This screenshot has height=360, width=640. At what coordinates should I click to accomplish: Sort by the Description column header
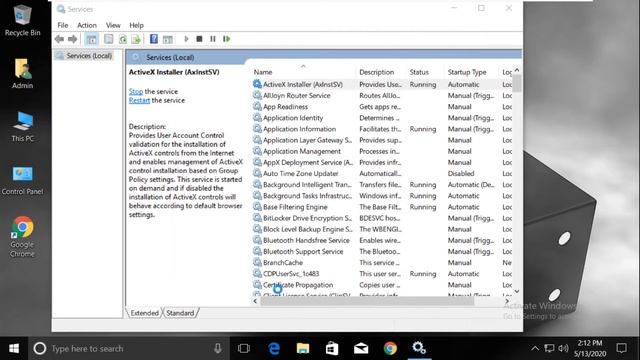point(381,72)
